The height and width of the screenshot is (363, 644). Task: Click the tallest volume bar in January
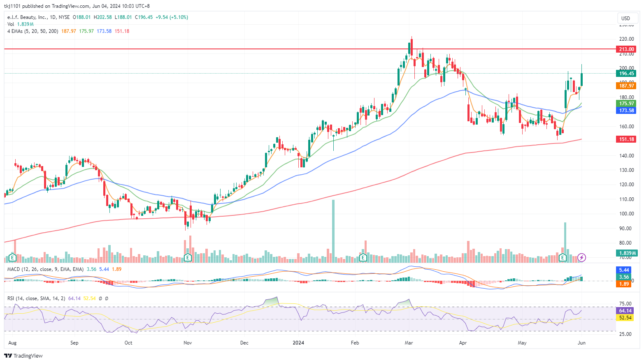click(x=333, y=231)
